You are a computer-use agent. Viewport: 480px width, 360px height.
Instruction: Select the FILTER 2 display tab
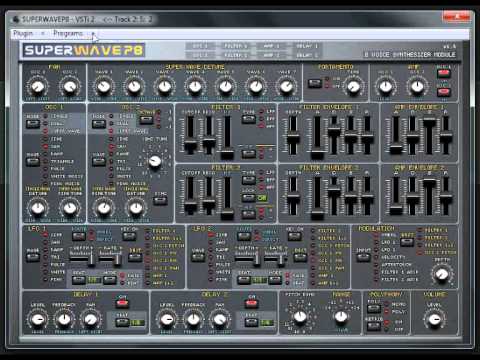236,55
